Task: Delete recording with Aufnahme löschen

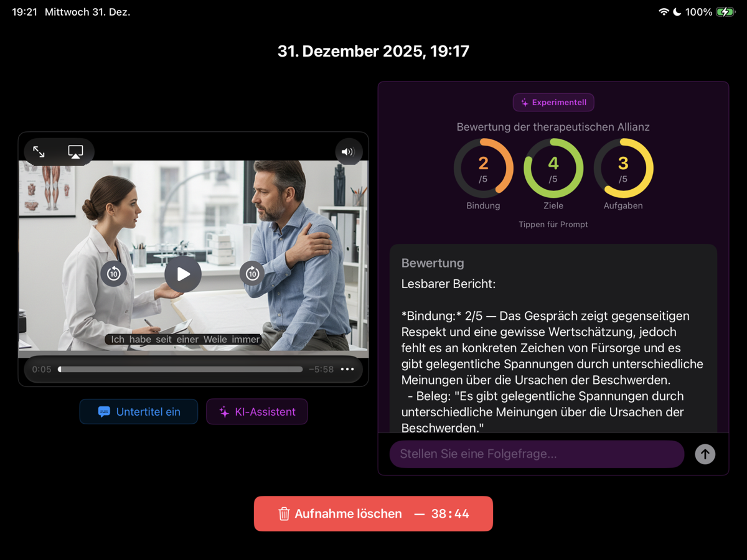Action: coord(374,513)
